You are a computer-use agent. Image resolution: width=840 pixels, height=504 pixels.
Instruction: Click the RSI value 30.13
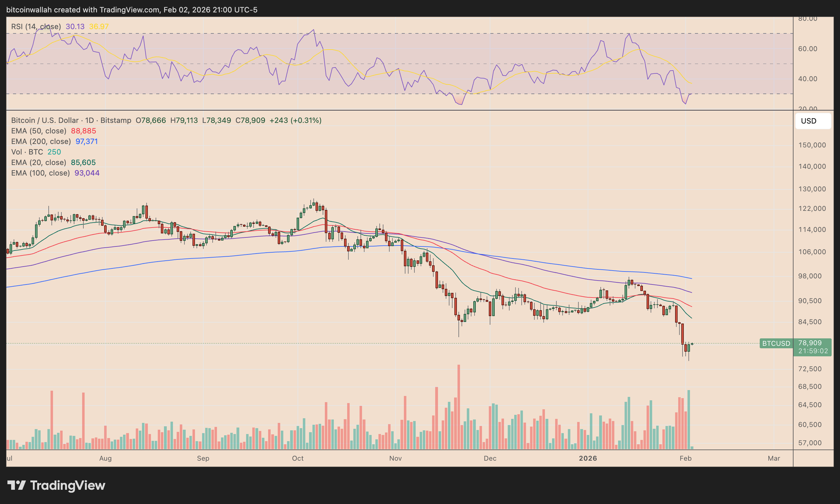[x=75, y=26]
